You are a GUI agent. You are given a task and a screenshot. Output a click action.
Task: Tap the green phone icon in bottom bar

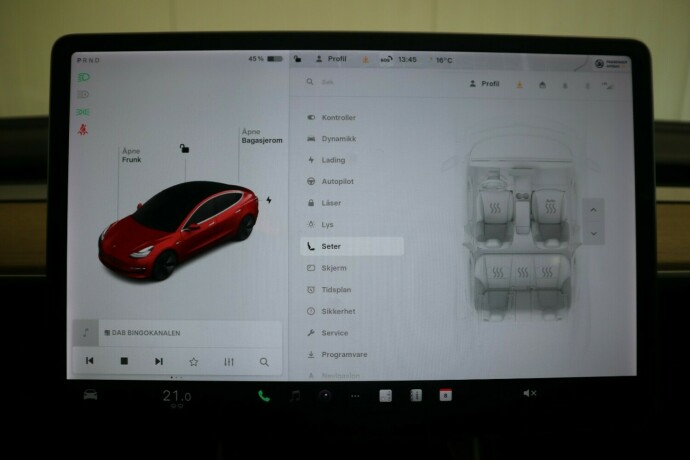click(264, 395)
